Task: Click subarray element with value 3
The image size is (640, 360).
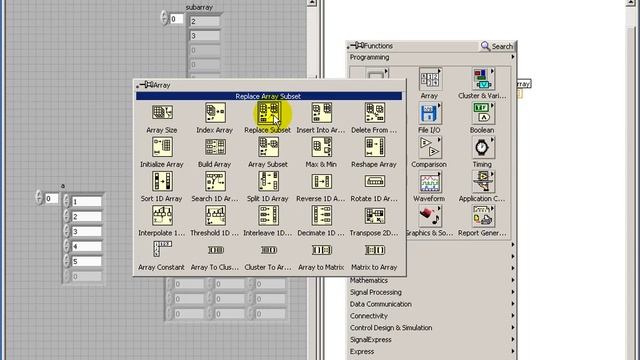Action: point(204,36)
